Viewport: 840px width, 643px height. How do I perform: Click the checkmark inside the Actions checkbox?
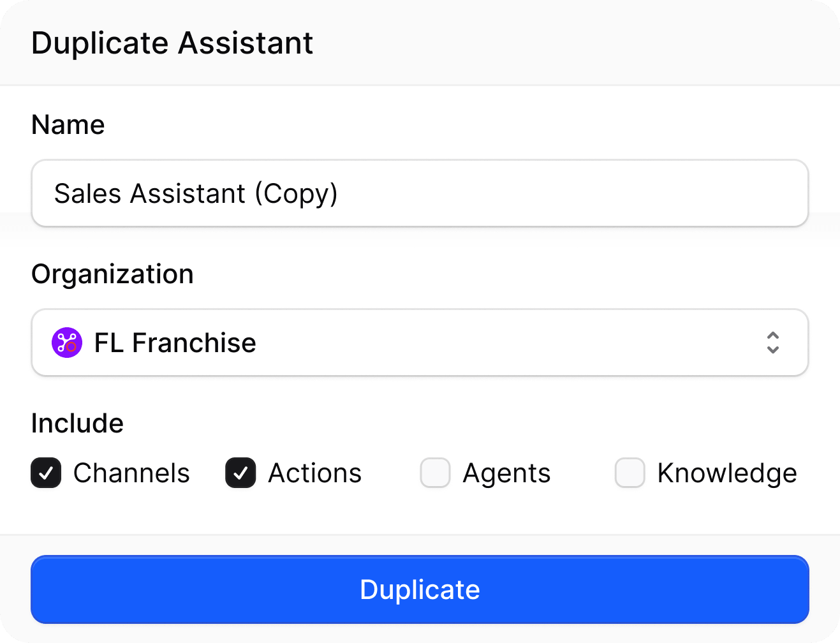(240, 473)
